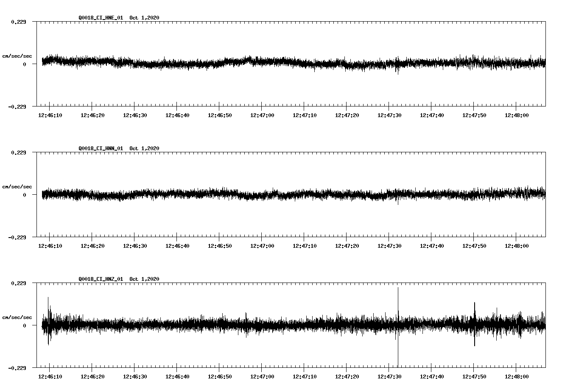576x392 pixels.
Task: Click the cm/sec/sec unit label on top trace
Action: (18, 56)
